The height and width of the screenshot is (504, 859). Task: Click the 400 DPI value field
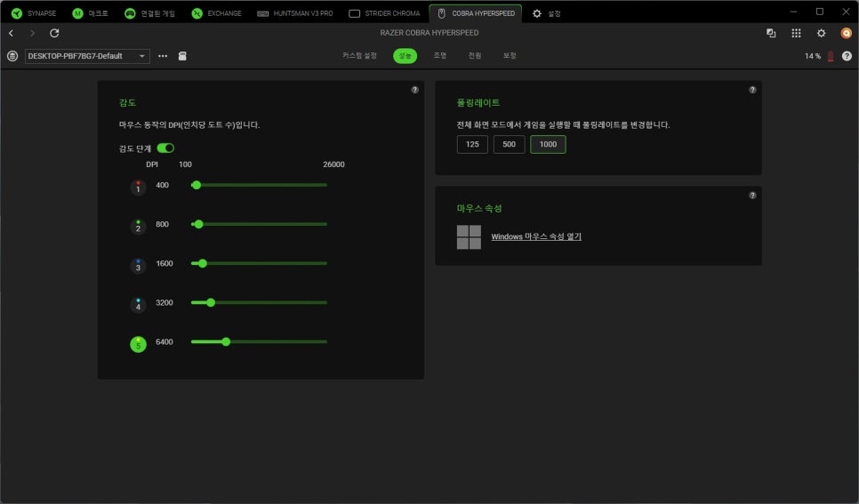162,185
